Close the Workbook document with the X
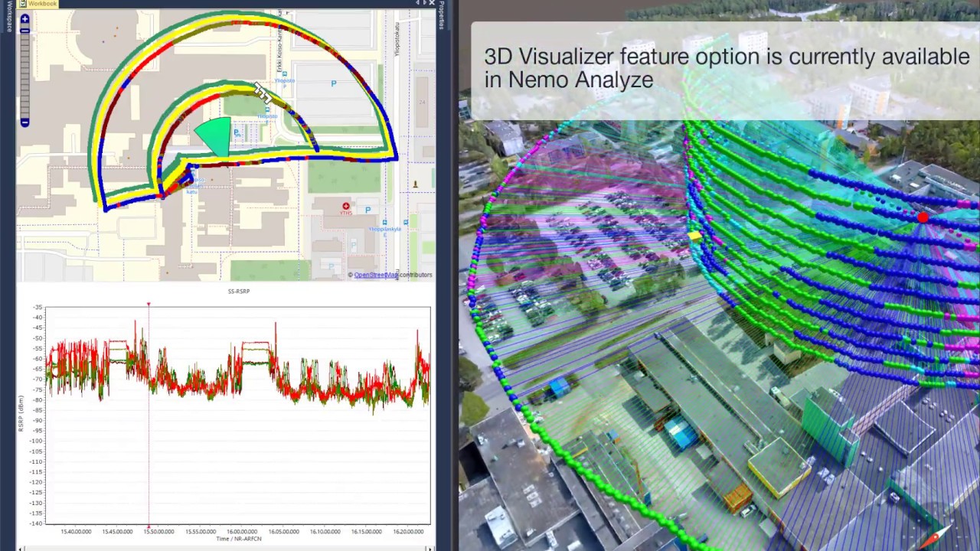This screenshot has width=980, height=551. 432,3
